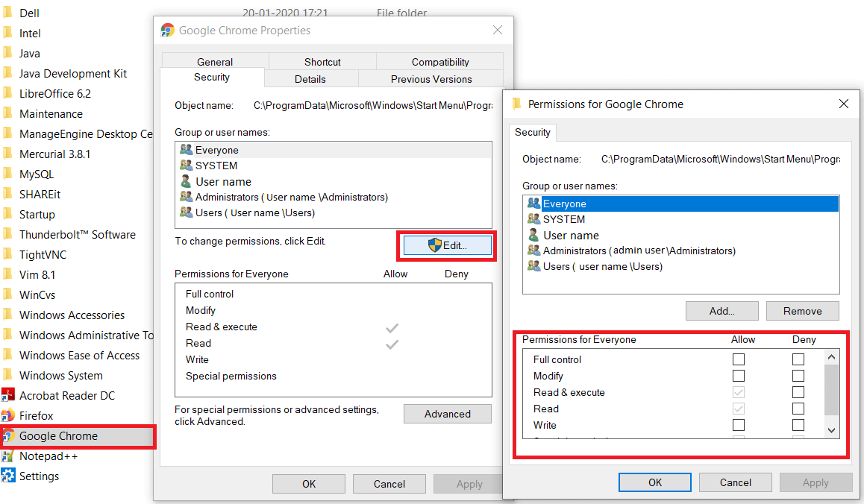The width and height of the screenshot is (864, 504).
Task: Click the Java folder icon
Action: tap(7, 54)
